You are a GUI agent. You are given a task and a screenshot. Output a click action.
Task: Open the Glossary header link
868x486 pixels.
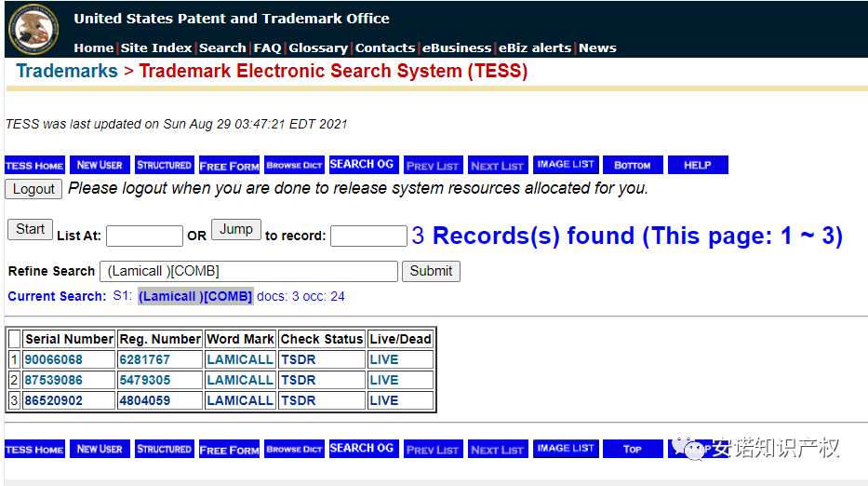tap(318, 48)
